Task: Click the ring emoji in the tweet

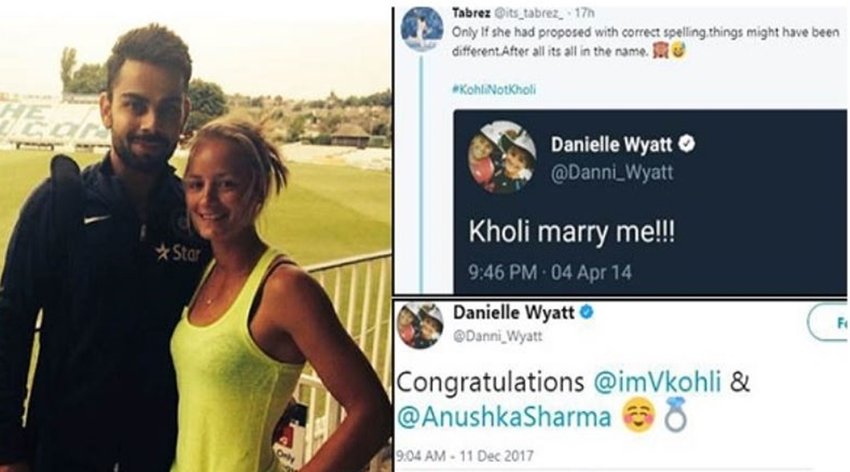Action: pos(675,415)
